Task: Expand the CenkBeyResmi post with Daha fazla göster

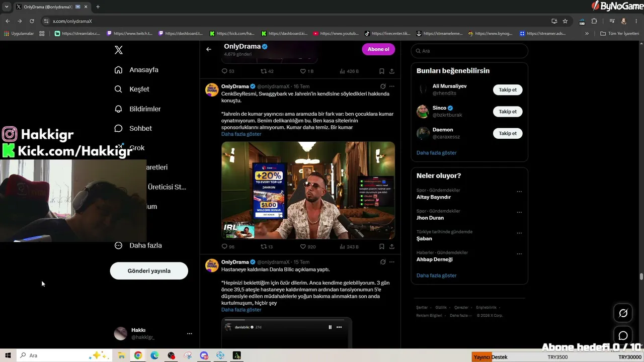Action: (x=241, y=134)
